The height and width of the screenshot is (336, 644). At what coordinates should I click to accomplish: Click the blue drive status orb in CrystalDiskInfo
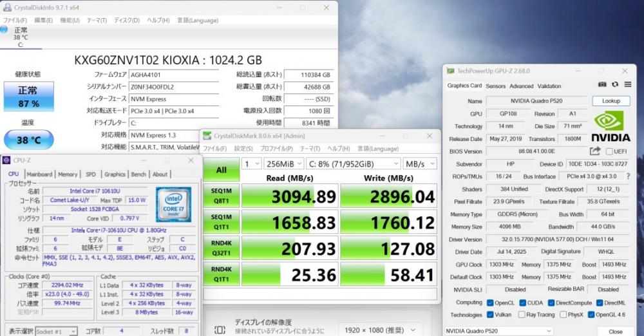4,29
